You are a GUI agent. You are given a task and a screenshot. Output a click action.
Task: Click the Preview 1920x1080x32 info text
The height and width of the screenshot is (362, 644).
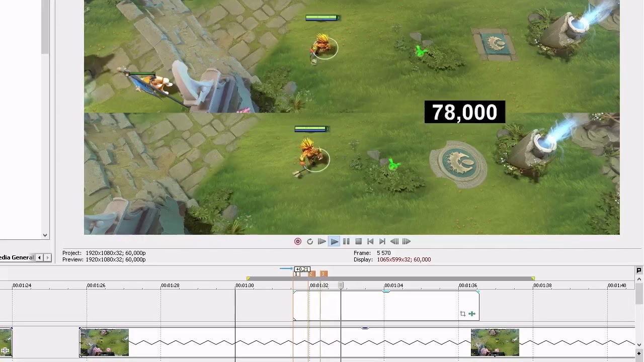[x=104, y=260]
